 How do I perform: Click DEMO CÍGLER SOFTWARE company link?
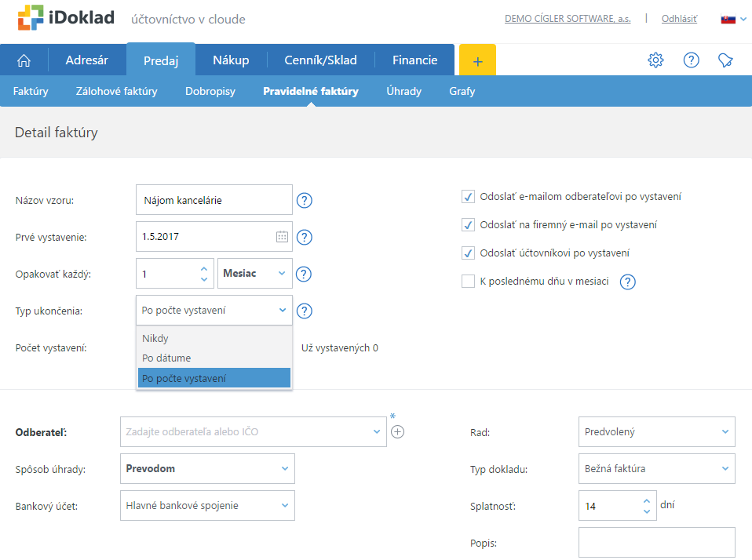(567, 19)
